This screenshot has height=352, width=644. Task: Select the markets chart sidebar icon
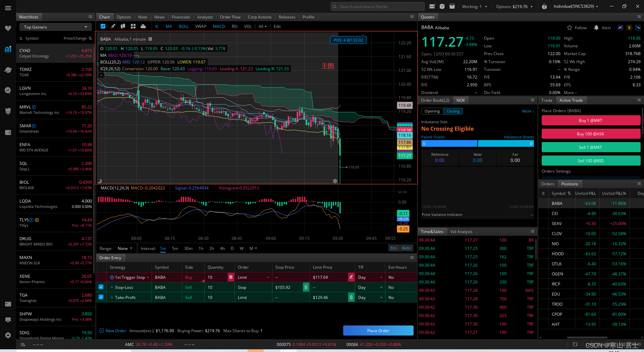8,49
